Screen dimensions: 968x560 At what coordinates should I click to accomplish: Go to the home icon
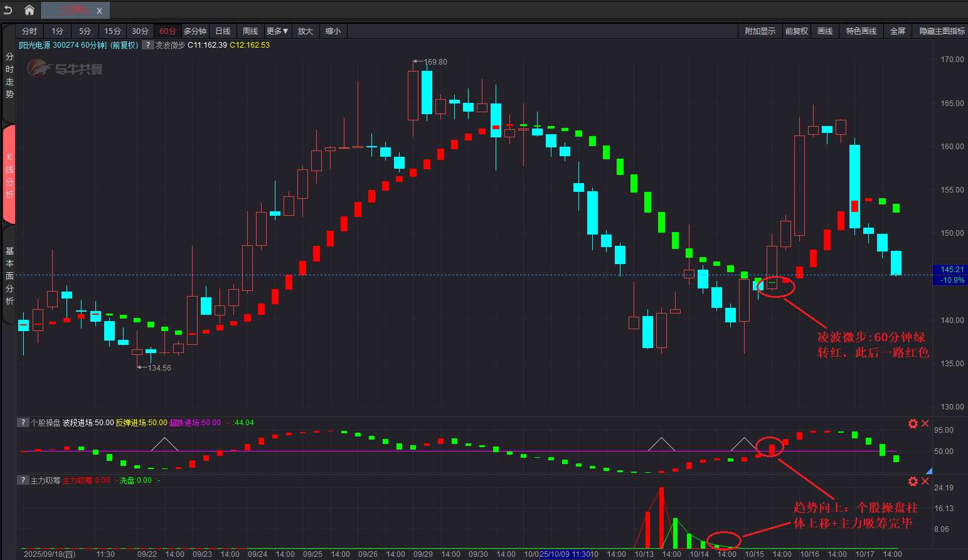tap(29, 10)
